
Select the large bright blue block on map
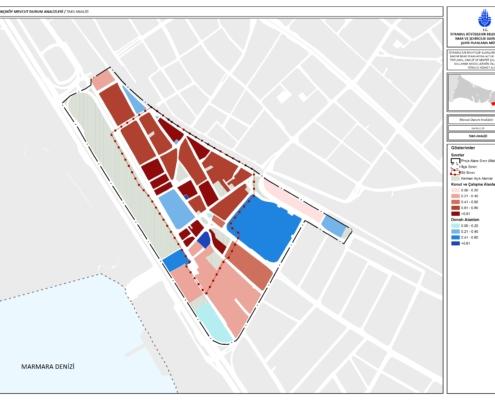(263, 228)
